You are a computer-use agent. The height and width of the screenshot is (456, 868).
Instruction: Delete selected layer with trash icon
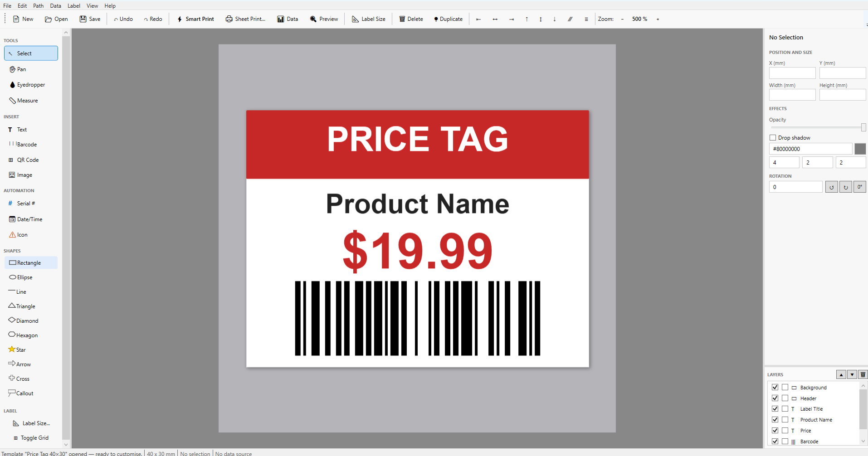[863, 374]
